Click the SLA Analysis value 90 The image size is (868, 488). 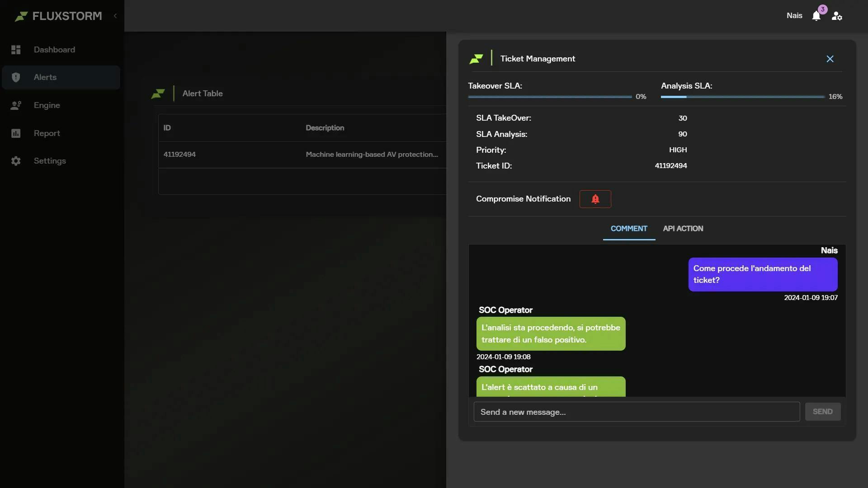[x=683, y=134]
